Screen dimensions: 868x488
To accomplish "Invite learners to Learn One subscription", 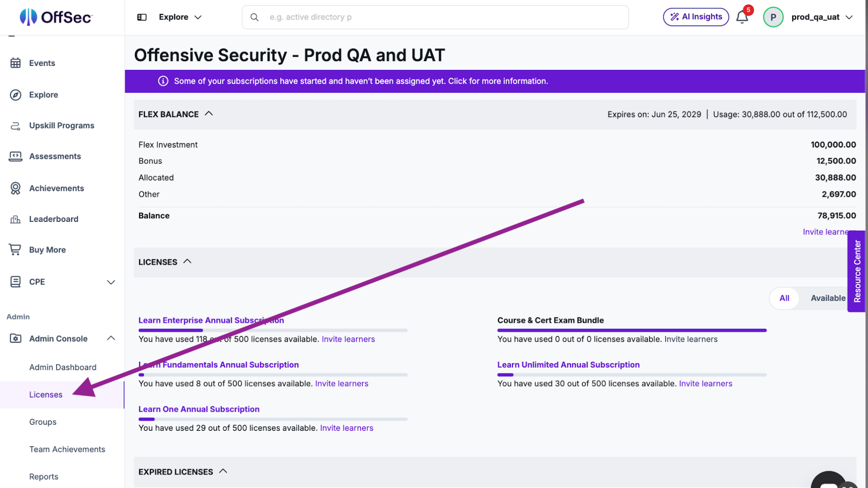I will (347, 428).
